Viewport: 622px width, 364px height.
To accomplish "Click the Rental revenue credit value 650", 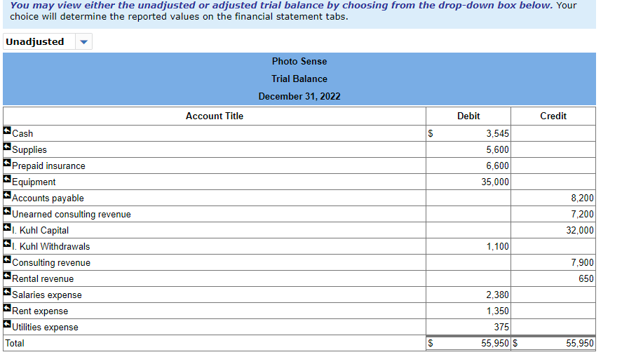I will click(586, 279).
